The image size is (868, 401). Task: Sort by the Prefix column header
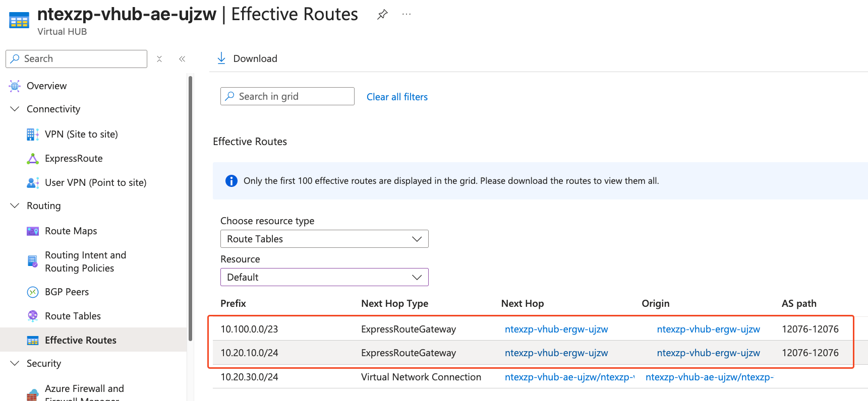(x=233, y=304)
